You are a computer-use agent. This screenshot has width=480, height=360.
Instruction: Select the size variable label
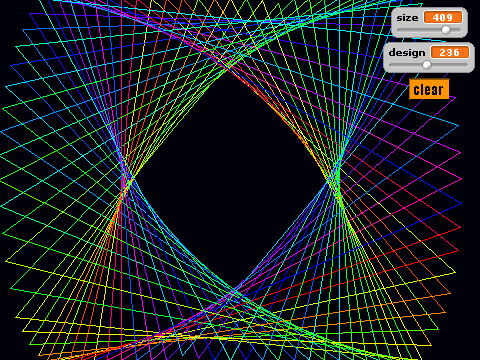[x=407, y=18]
